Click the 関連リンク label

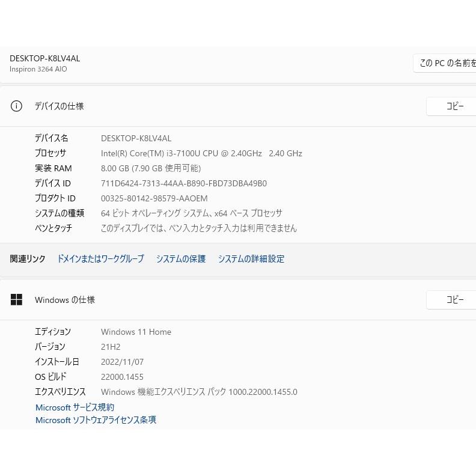point(28,259)
